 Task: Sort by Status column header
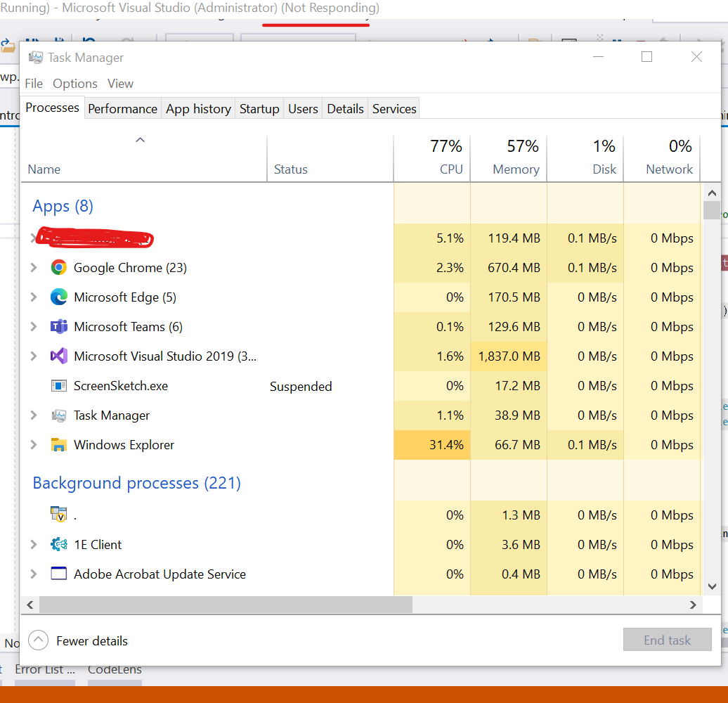(x=330, y=158)
